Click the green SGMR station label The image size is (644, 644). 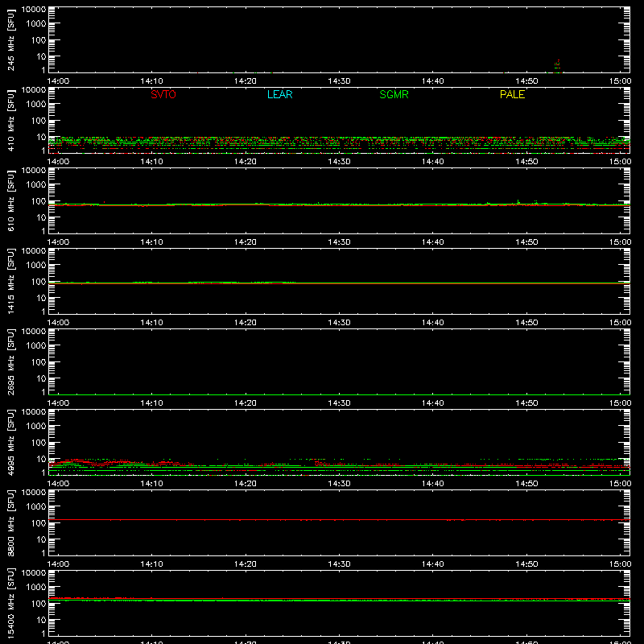pos(394,94)
